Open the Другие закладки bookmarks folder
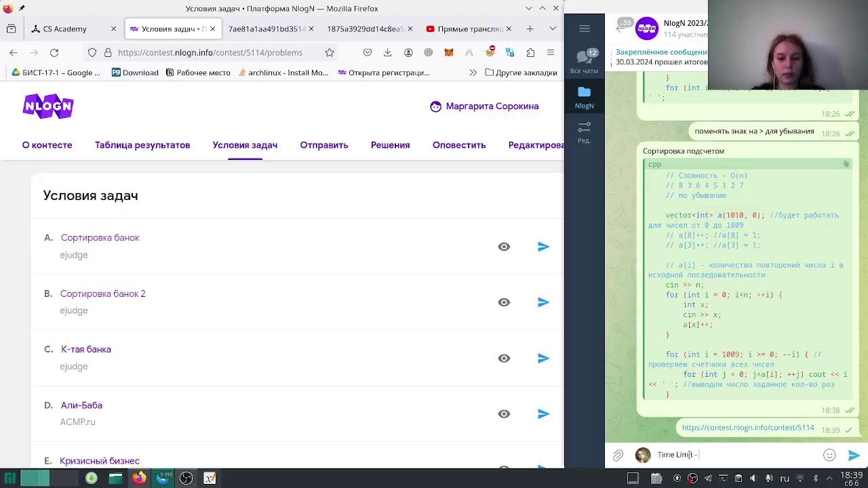 point(521,73)
